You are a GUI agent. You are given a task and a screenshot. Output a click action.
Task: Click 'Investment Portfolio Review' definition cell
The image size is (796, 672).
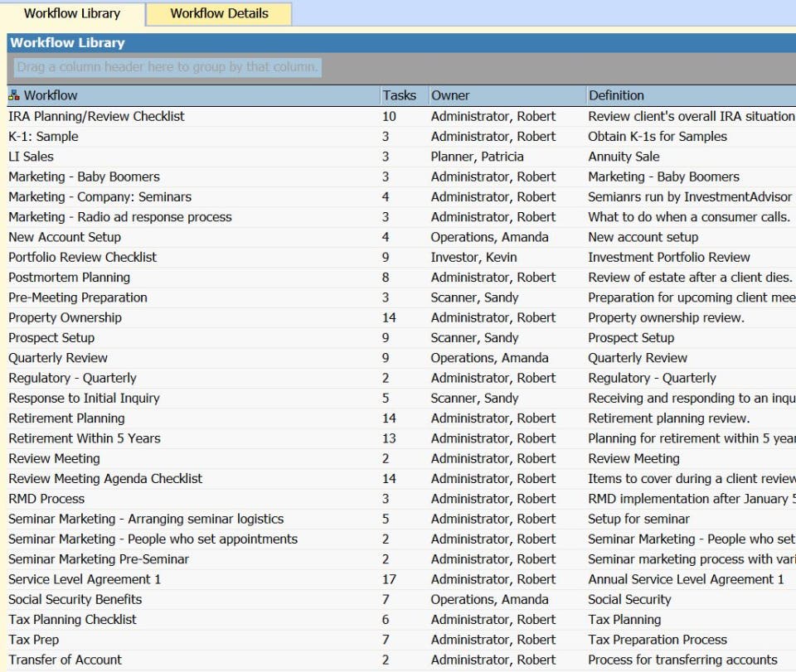(x=668, y=257)
